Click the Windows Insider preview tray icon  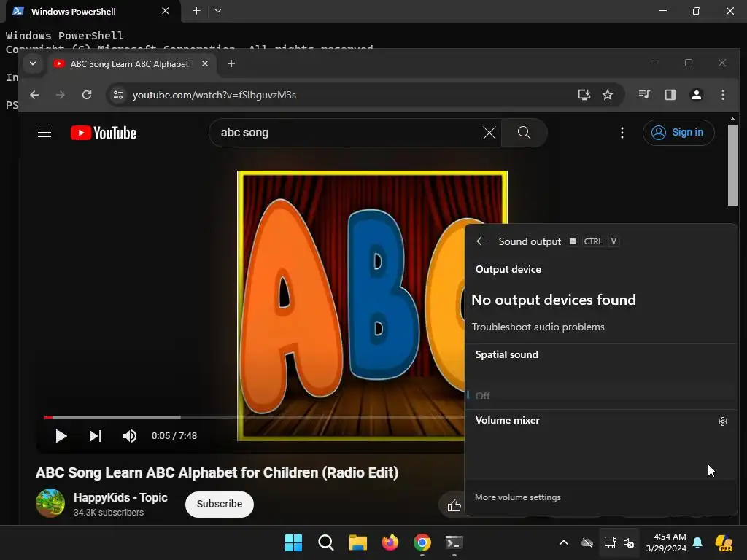coord(723,542)
